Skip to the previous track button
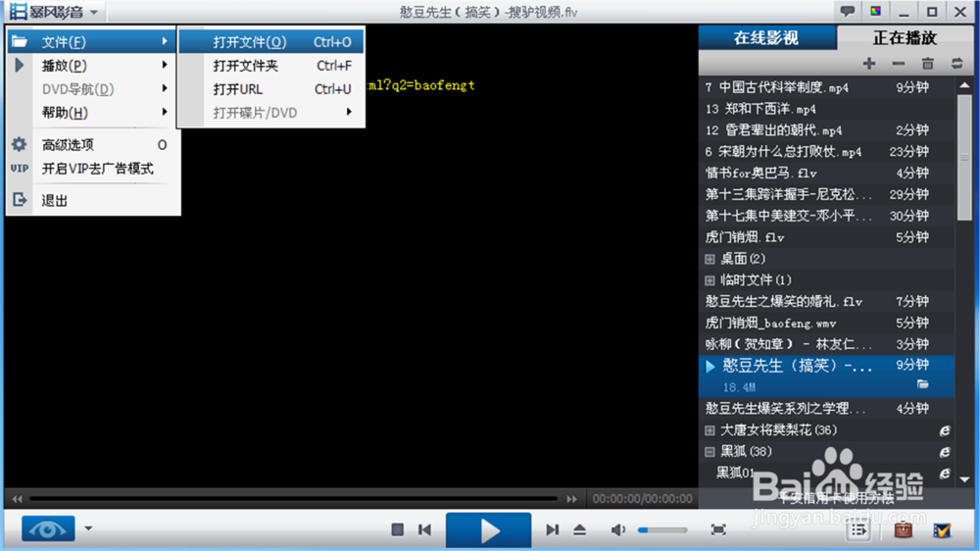Viewport: 980px width, 551px height. [x=425, y=529]
